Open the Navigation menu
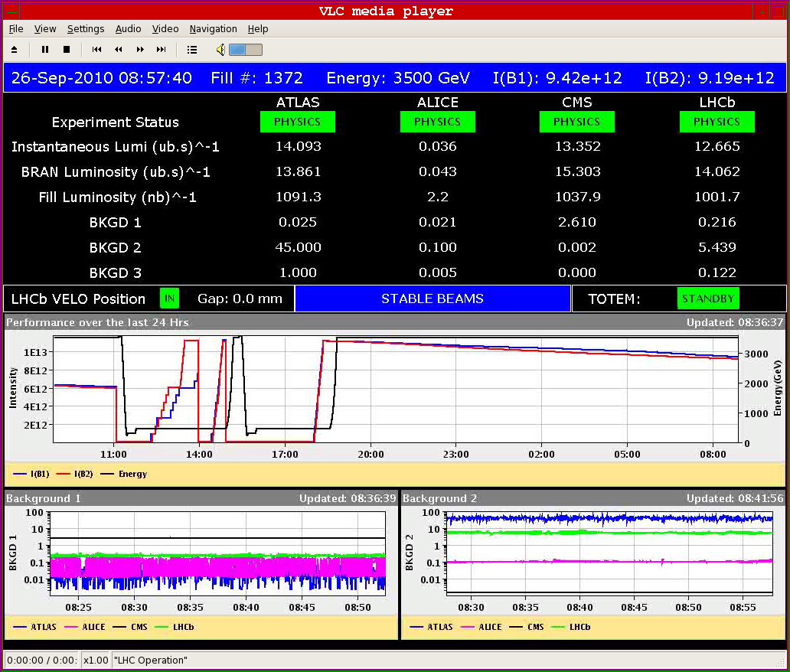This screenshot has height=672, width=790. pos(213,29)
